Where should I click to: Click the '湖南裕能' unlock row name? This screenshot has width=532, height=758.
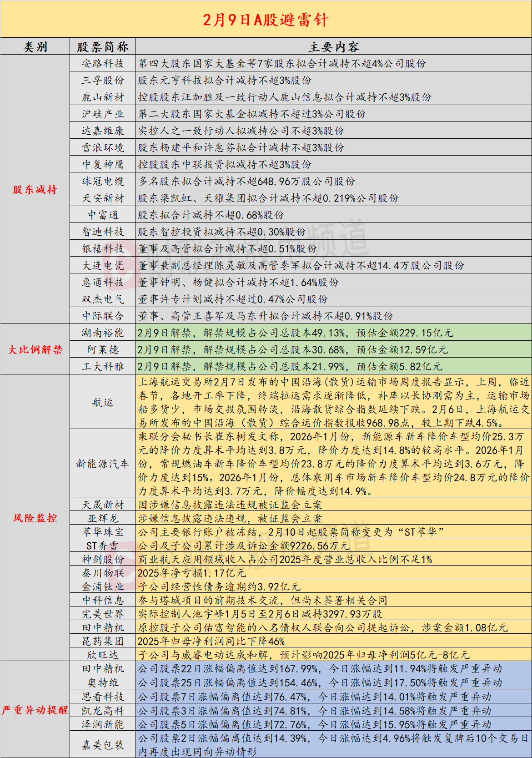click(103, 333)
